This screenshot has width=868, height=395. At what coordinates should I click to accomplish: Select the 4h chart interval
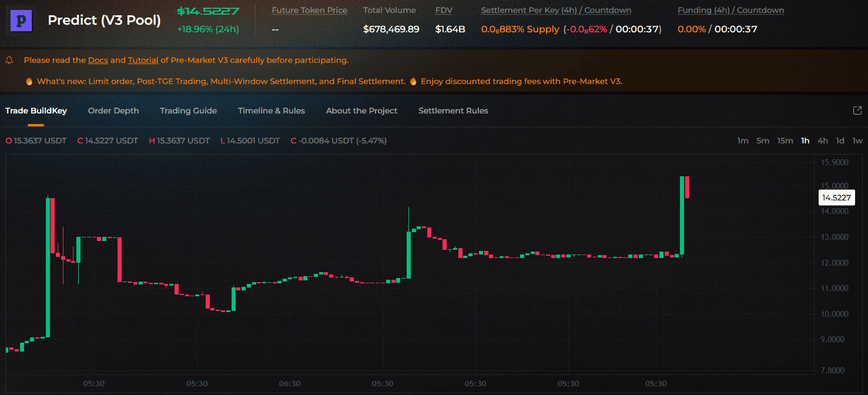(x=823, y=140)
